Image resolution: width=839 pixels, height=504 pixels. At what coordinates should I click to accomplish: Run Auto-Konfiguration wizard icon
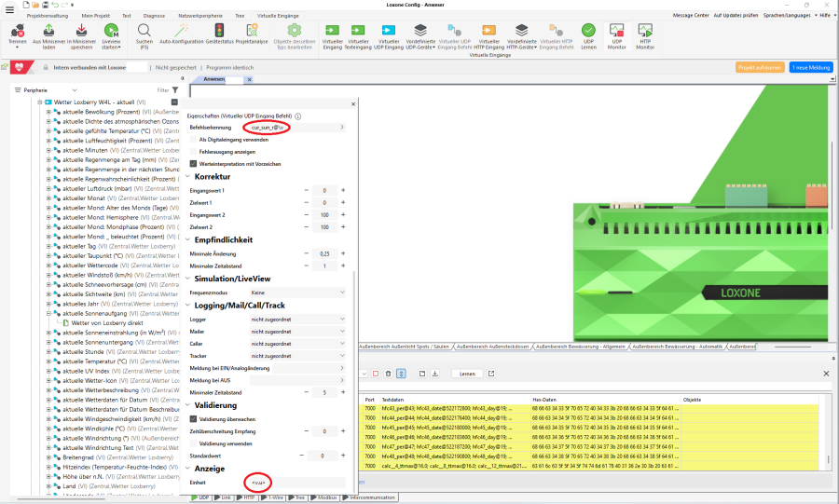coord(182,31)
